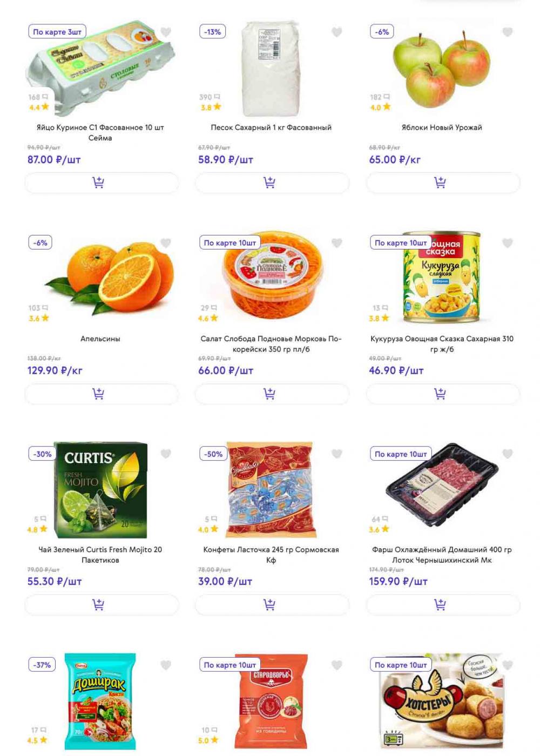This screenshot has width=540, height=756.
Task: Open Салат Слобода Подновье Морковь product link
Action: tap(271, 344)
